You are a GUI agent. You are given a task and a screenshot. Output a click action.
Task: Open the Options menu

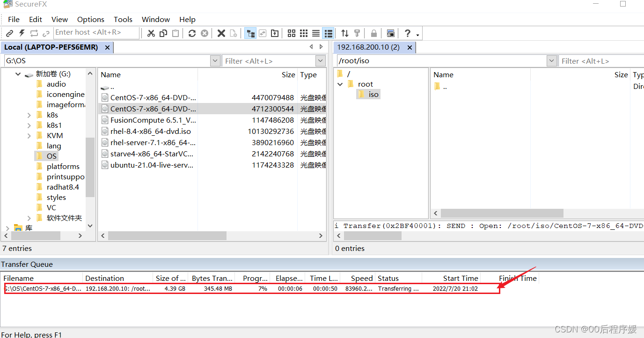(91, 19)
